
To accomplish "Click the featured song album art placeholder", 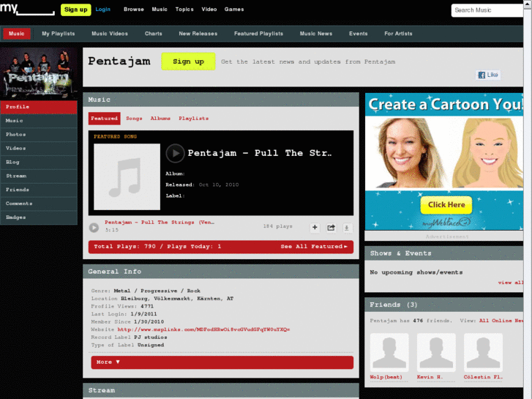I will pyautogui.click(x=127, y=176).
